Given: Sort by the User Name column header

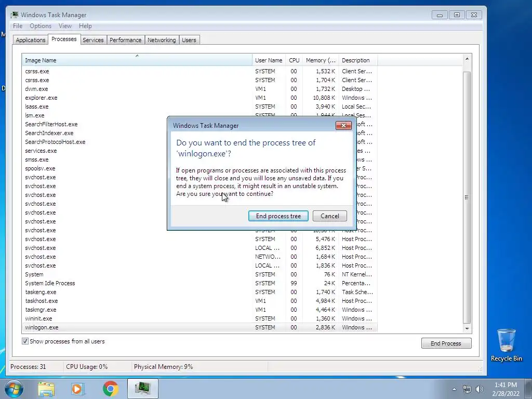Looking at the screenshot, I should [x=269, y=60].
